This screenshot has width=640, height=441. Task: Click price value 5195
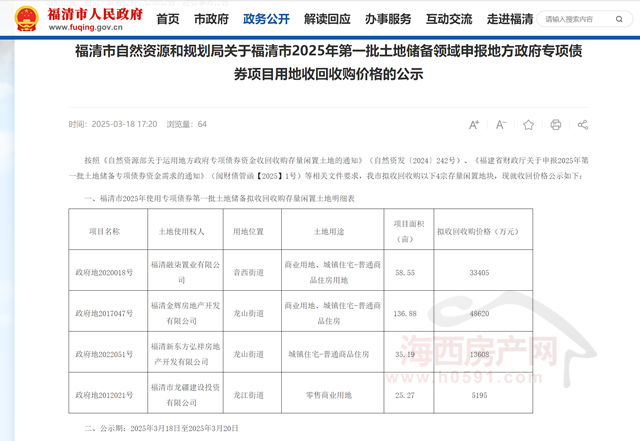point(480,395)
